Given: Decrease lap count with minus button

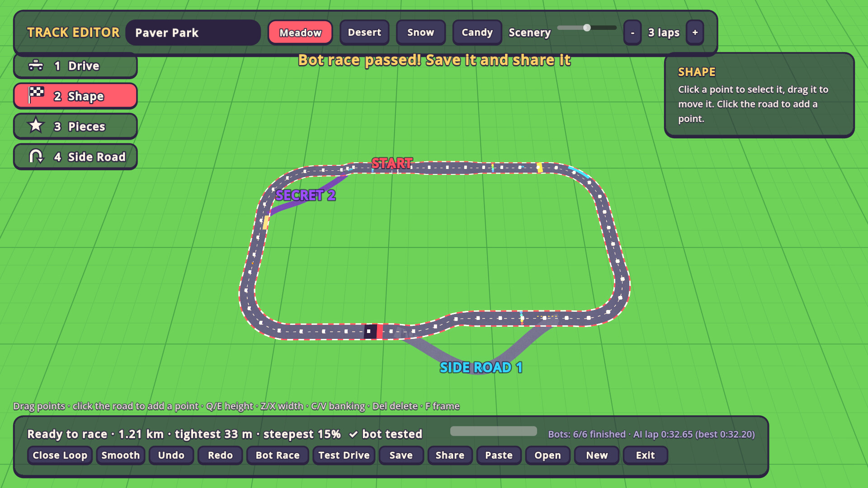Looking at the screenshot, I should [x=632, y=33].
